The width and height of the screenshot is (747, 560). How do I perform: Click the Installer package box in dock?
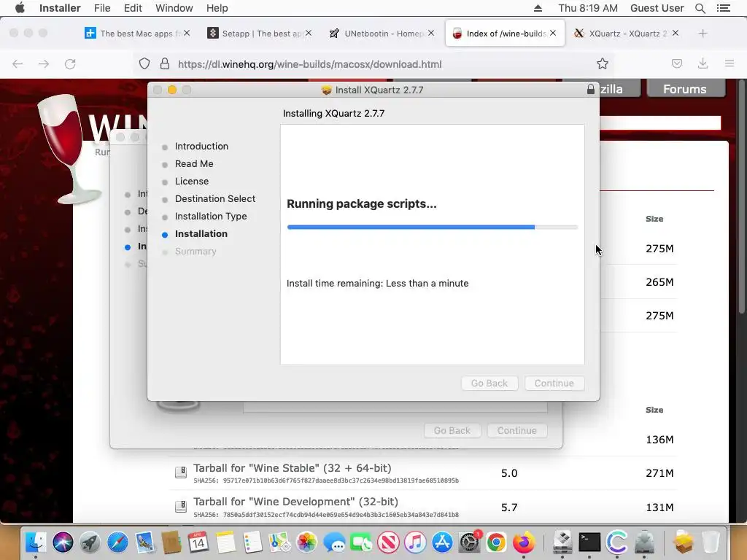click(683, 542)
